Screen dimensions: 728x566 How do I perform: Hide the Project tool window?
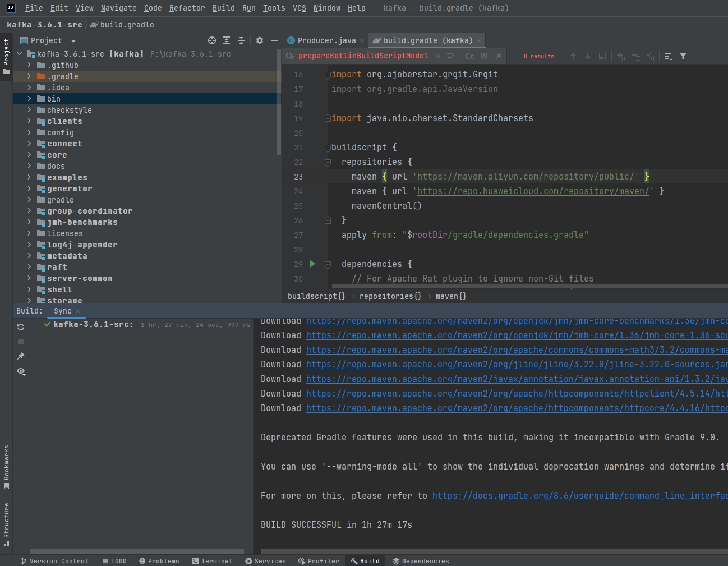tap(274, 40)
